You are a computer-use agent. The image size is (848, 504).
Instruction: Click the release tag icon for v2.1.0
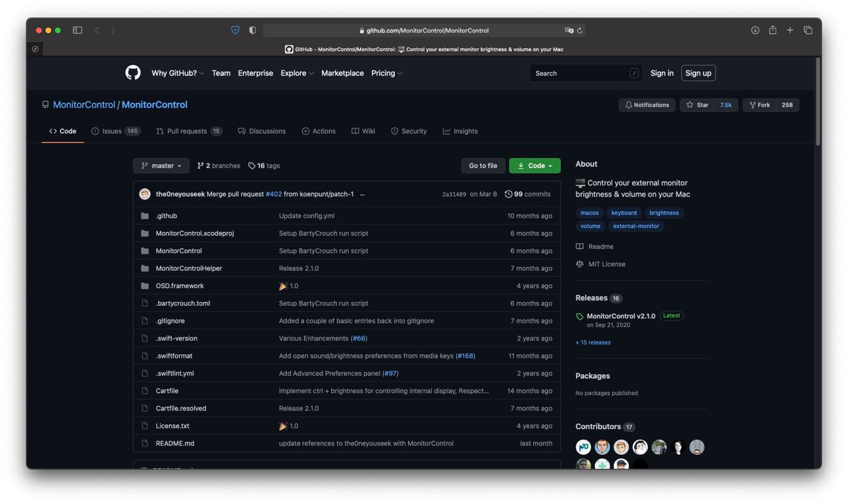point(580,317)
